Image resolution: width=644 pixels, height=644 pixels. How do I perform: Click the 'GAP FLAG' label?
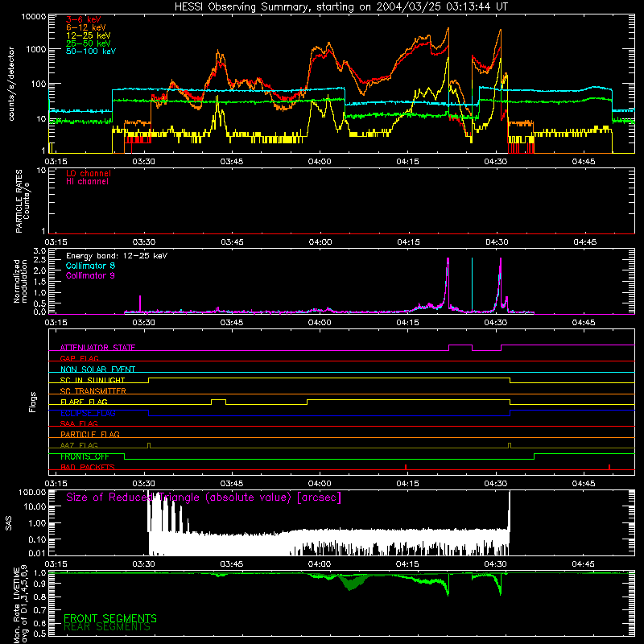click(x=79, y=358)
